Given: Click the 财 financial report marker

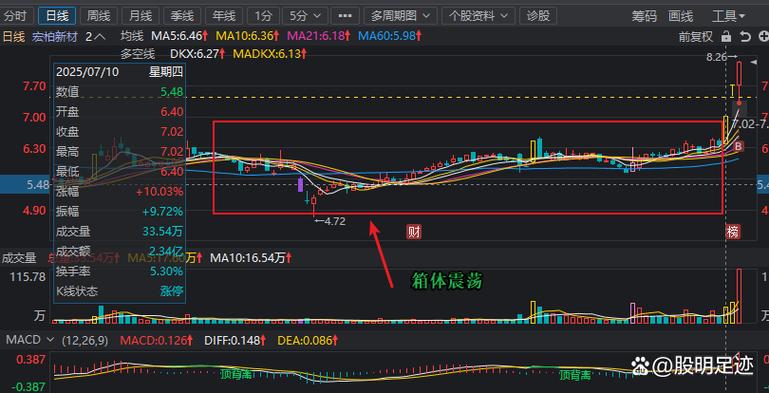Looking at the screenshot, I should pos(414,232).
